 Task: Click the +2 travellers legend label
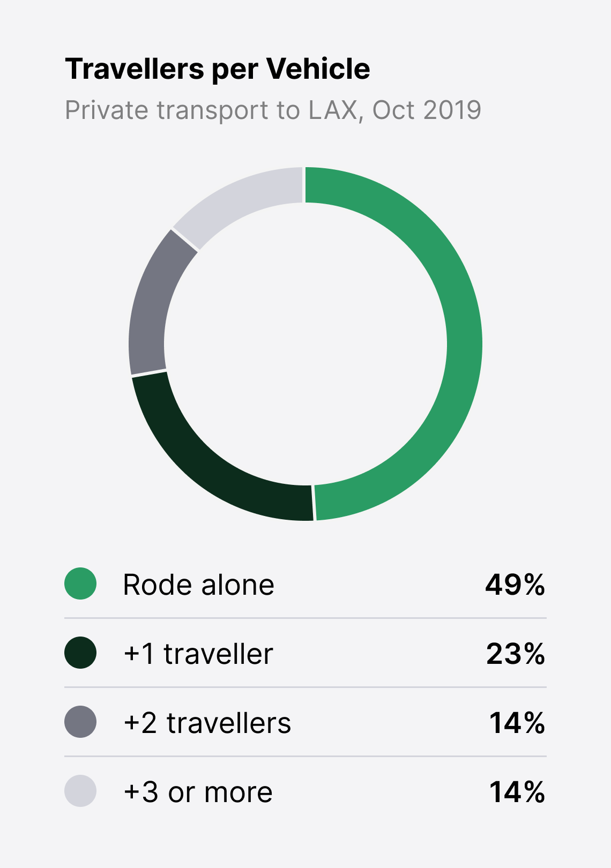click(x=207, y=723)
